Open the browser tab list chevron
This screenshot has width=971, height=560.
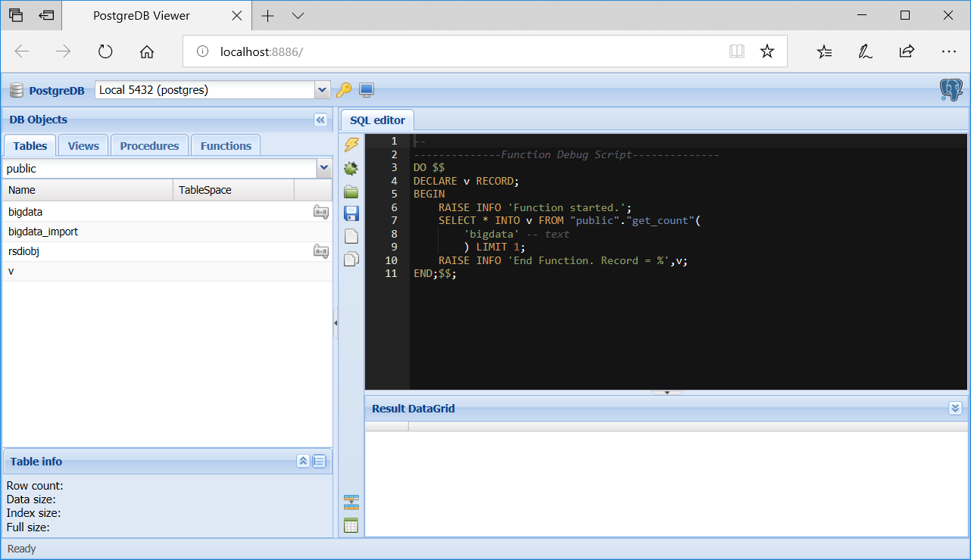tap(298, 16)
